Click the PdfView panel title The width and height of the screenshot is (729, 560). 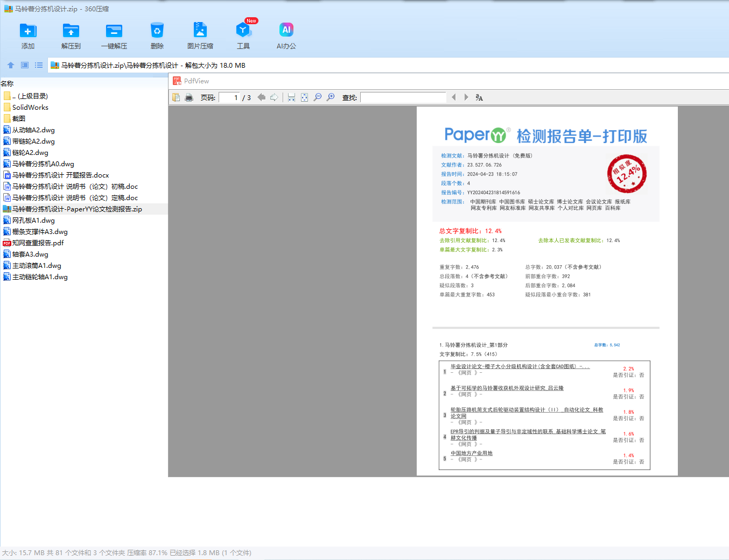pyautogui.click(x=197, y=81)
